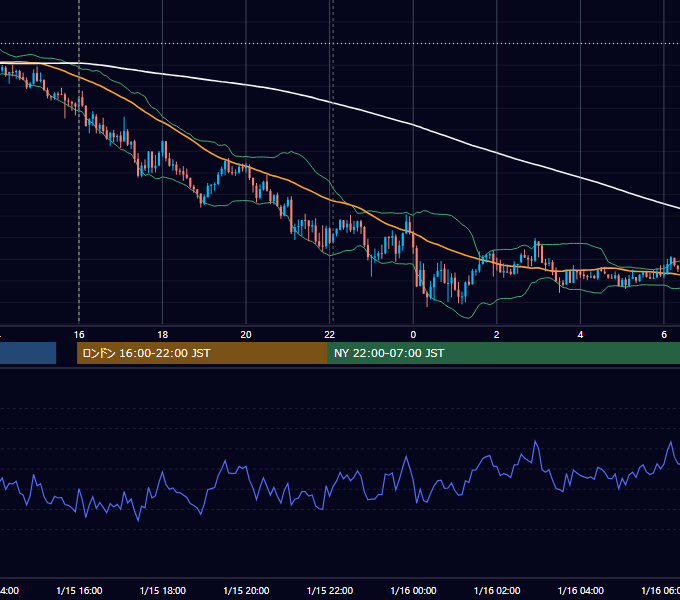
Task: Select the ロンドン 16:00-22:00 JST session bar
Action: [202, 353]
